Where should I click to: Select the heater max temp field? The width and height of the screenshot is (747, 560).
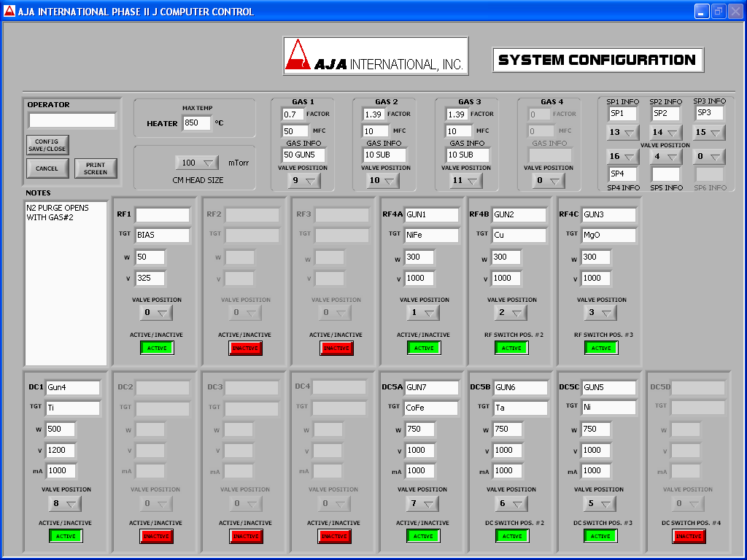pos(196,123)
